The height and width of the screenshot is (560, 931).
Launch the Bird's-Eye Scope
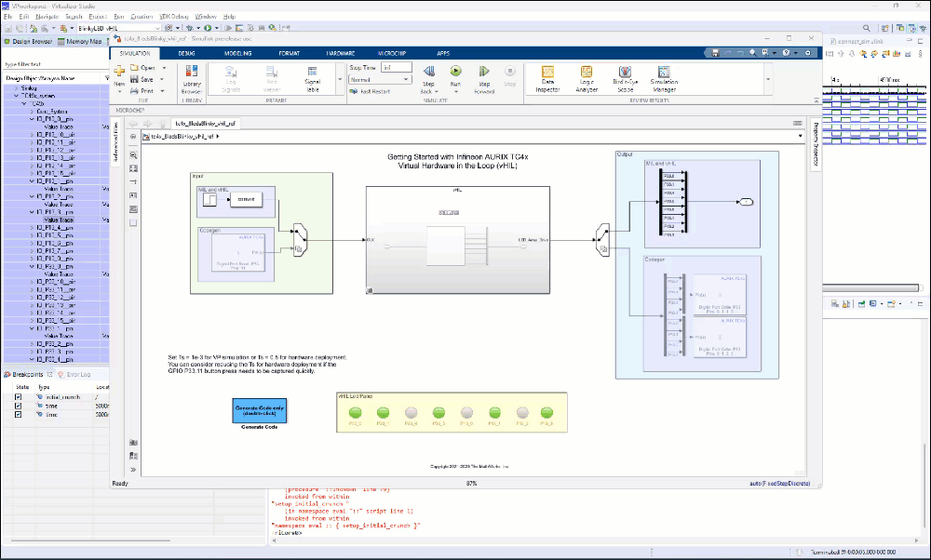pyautogui.click(x=624, y=72)
